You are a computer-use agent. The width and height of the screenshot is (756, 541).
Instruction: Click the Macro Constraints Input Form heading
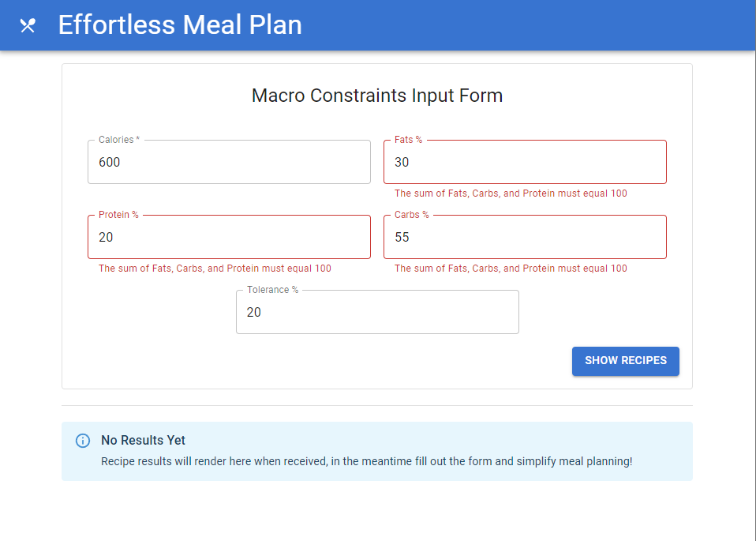point(377,96)
